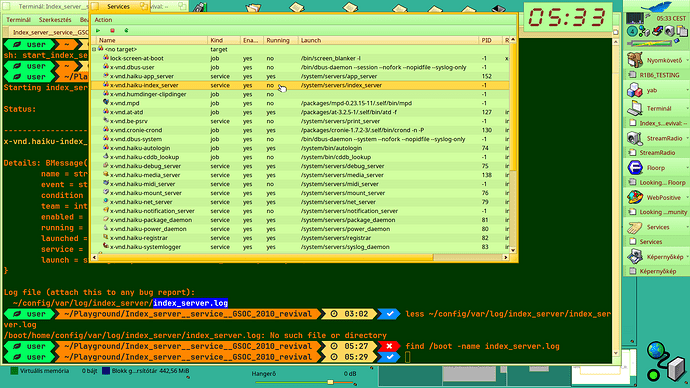
Task: Open the ProcessController tray graph icon
Action: tap(635, 18)
